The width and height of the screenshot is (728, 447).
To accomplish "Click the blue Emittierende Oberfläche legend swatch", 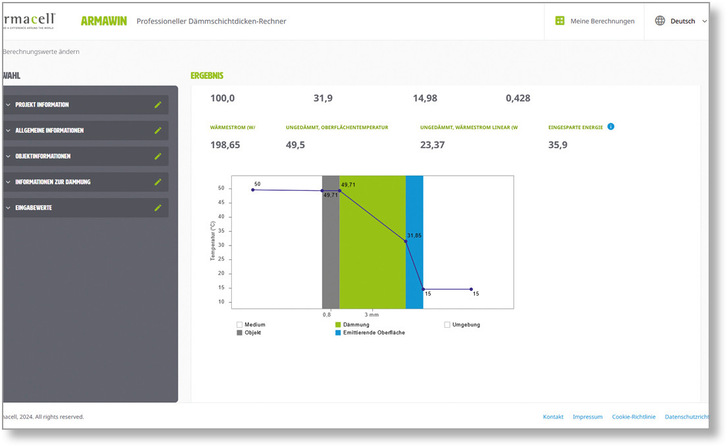I will 338,332.
